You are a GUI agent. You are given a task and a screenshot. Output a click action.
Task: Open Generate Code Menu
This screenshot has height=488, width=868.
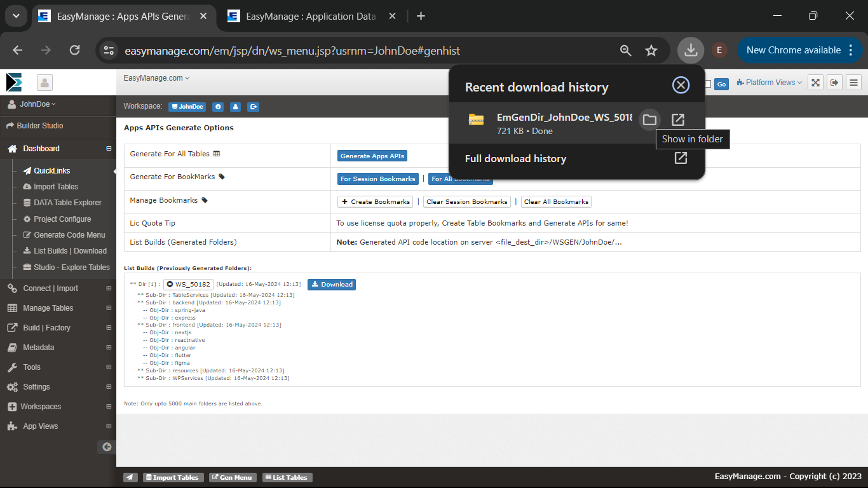[x=64, y=234]
